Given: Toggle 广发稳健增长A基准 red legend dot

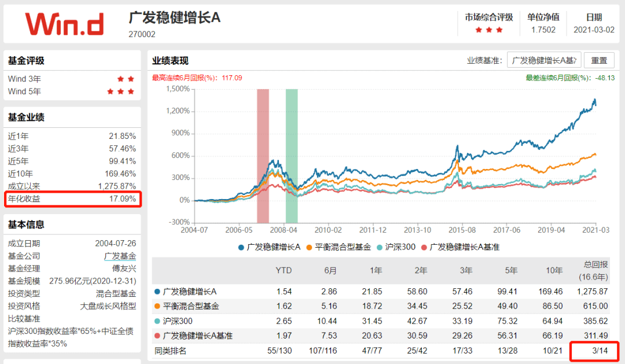Looking at the screenshot, I should (424, 248).
